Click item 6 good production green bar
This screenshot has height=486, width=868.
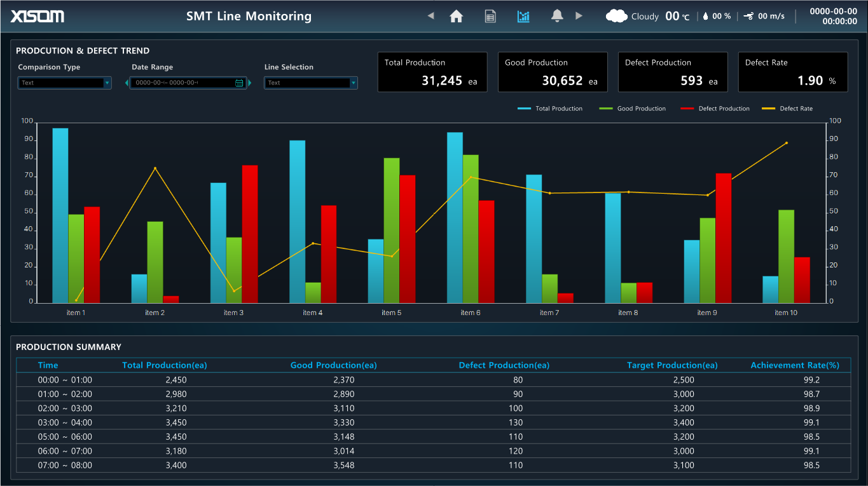click(x=471, y=229)
